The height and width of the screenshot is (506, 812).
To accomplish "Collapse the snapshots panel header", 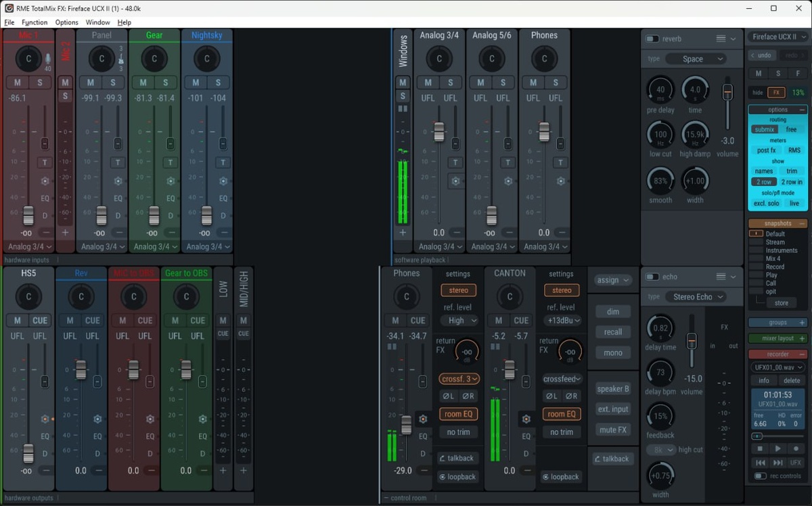I will (777, 223).
